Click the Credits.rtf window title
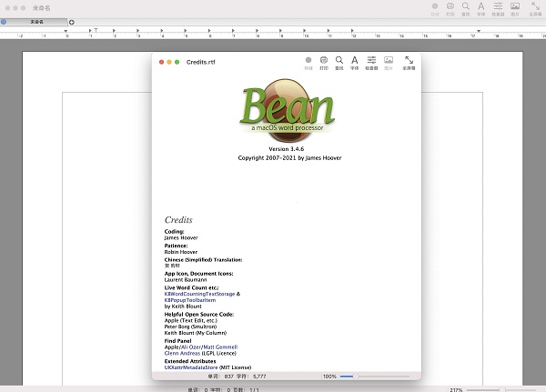The image size is (546, 392). click(x=200, y=63)
